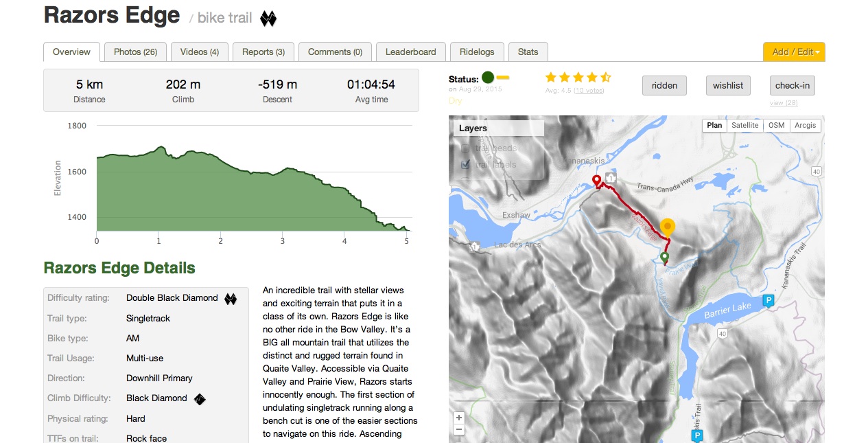Screen dimensions: 868x443
Task: Click the black diamond climb difficulty icon
Action: (200, 399)
